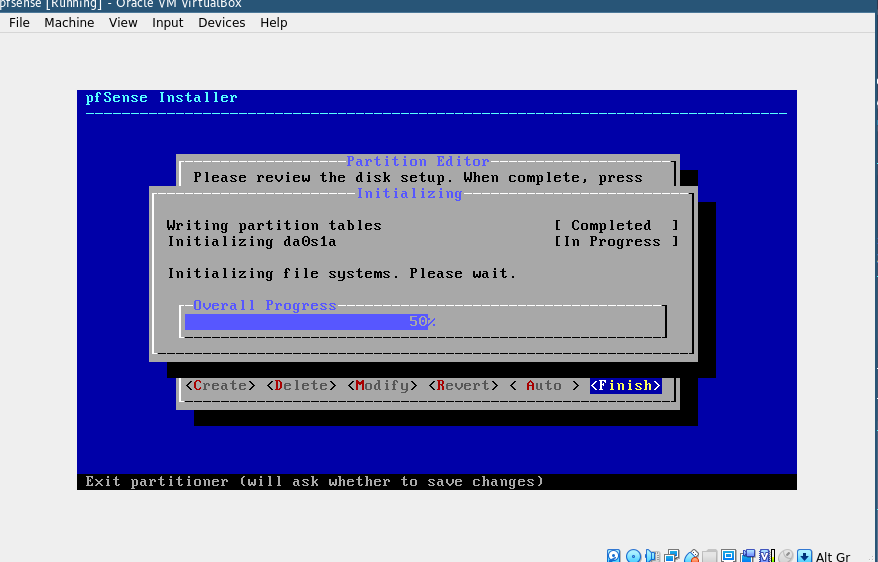Open the Machine menu
The height and width of the screenshot is (562, 878).
pos(69,22)
